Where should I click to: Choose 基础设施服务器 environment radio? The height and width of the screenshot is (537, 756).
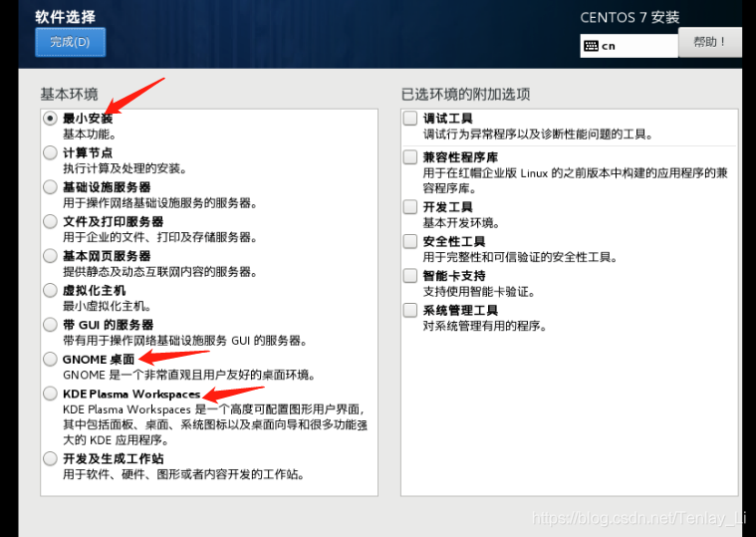(x=50, y=187)
